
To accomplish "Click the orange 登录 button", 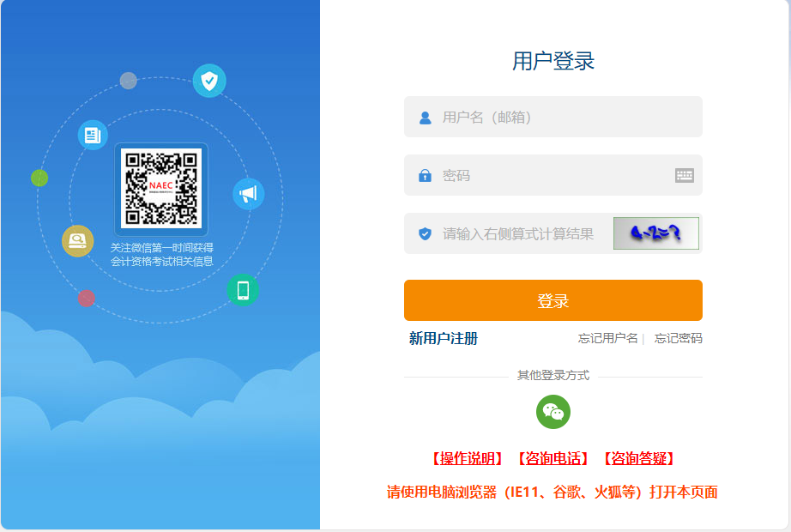I will pyautogui.click(x=552, y=300).
